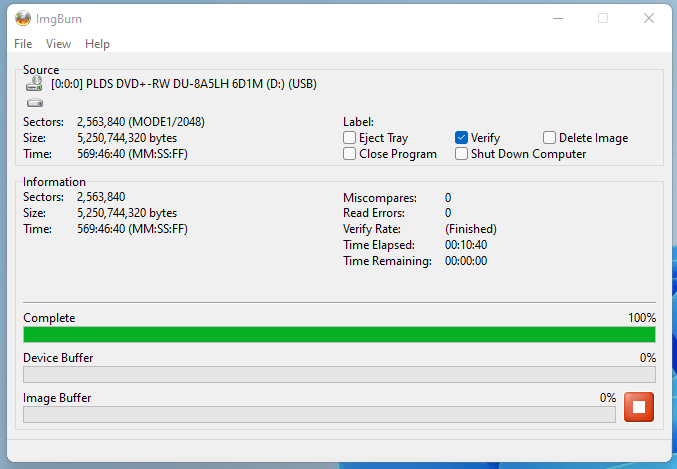Click the Time Remaining value 00:00:00
Image resolution: width=677 pixels, height=469 pixels.
pos(466,261)
